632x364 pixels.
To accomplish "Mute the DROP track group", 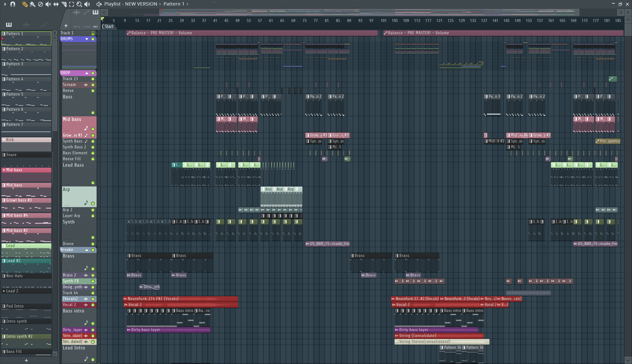I will click(93, 73).
